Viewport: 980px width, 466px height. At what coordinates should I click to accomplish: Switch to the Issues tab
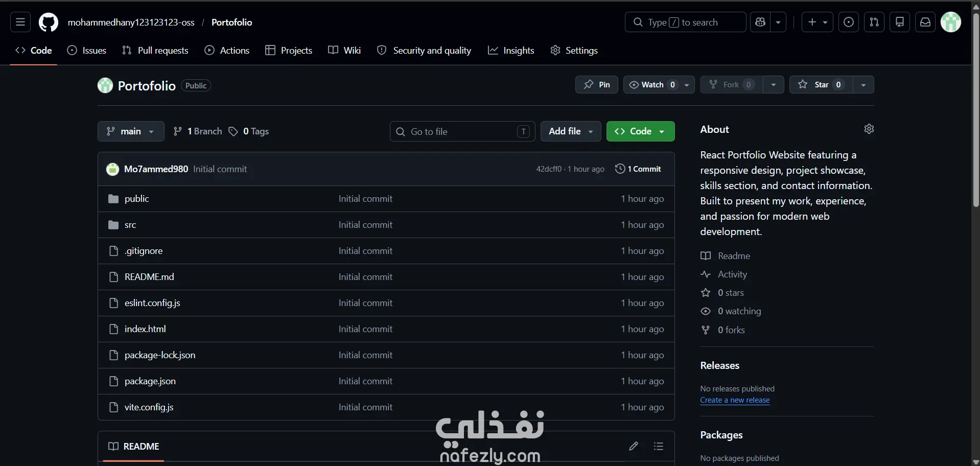pos(87,51)
